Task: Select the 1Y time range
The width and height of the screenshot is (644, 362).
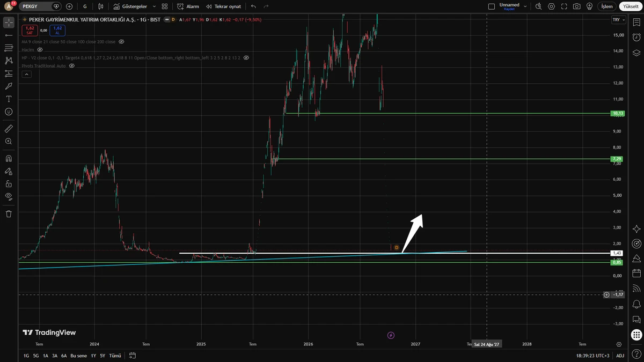Action: coord(93,356)
